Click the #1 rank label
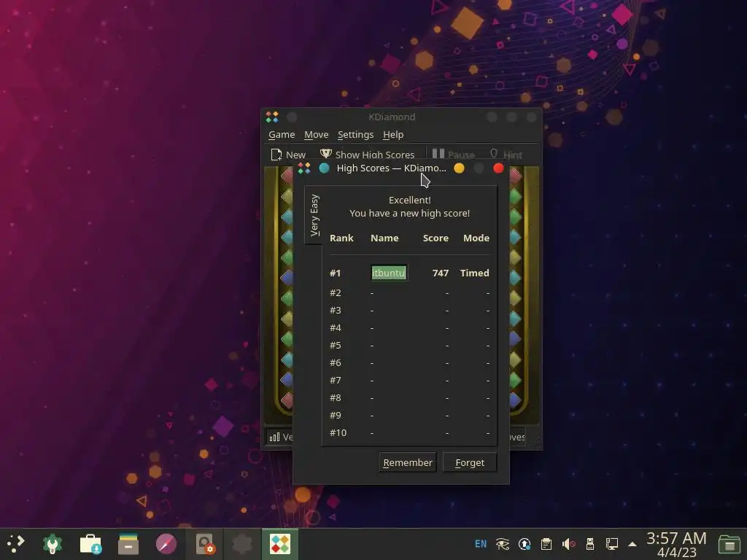 [335, 273]
